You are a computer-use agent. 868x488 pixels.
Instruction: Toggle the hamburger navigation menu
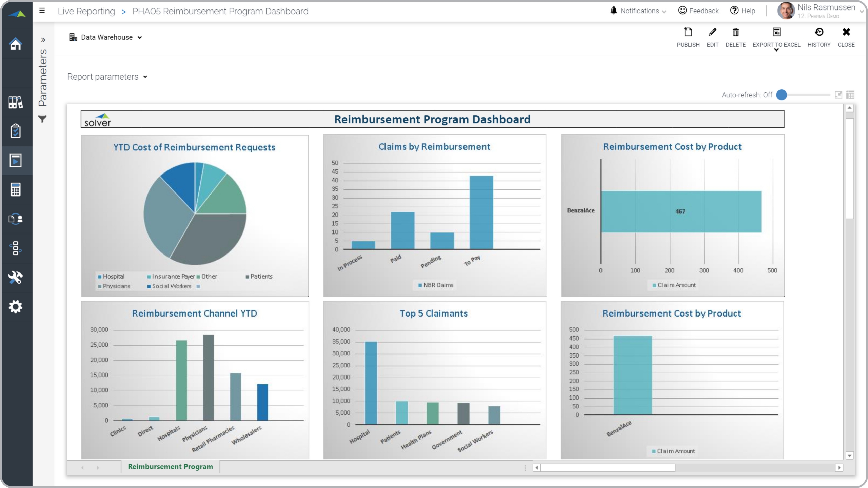point(42,11)
